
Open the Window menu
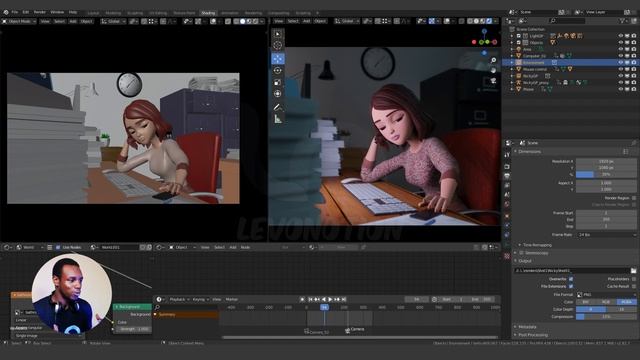(x=57, y=13)
